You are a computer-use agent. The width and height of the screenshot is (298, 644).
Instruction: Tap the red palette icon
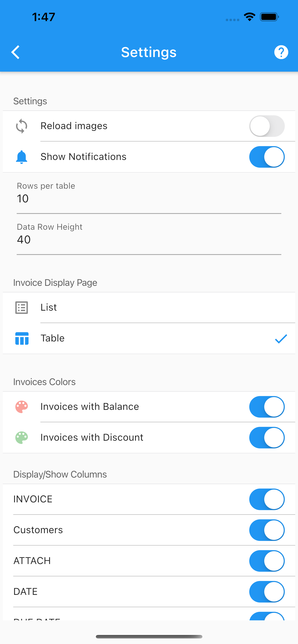(22, 407)
